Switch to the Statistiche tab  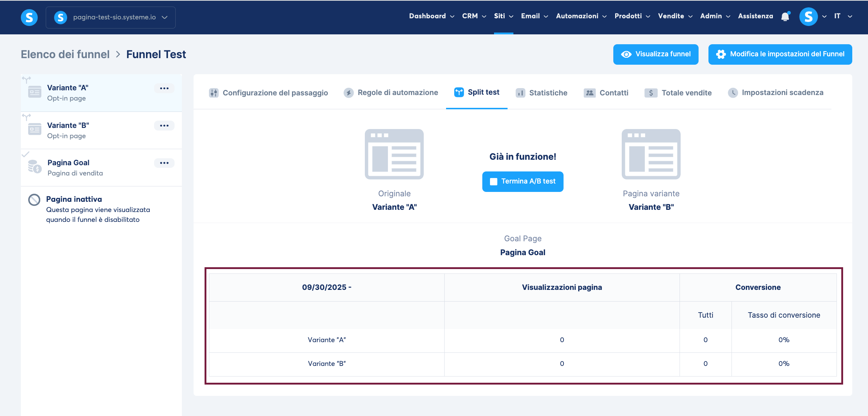(542, 93)
